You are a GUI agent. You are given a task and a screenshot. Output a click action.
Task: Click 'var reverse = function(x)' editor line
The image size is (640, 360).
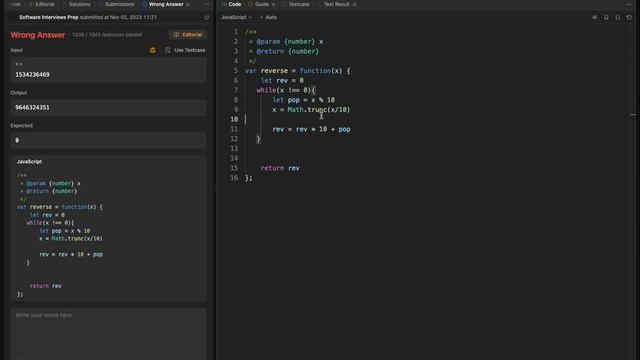coord(298,71)
